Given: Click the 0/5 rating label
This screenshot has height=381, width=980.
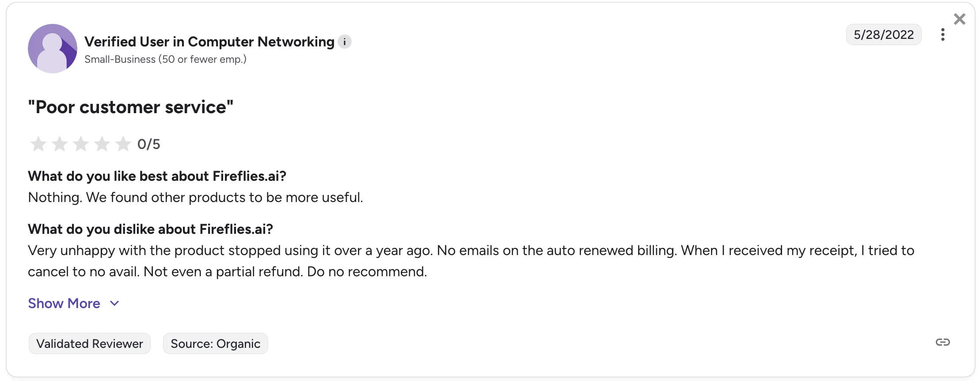Looking at the screenshot, I should [149, 144].
